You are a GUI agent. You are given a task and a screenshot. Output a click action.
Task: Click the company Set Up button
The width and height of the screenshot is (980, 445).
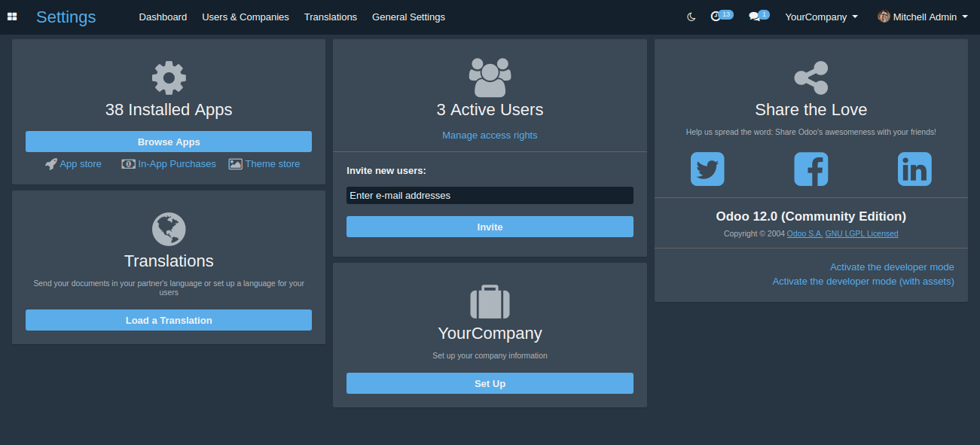tap(490, 383)
